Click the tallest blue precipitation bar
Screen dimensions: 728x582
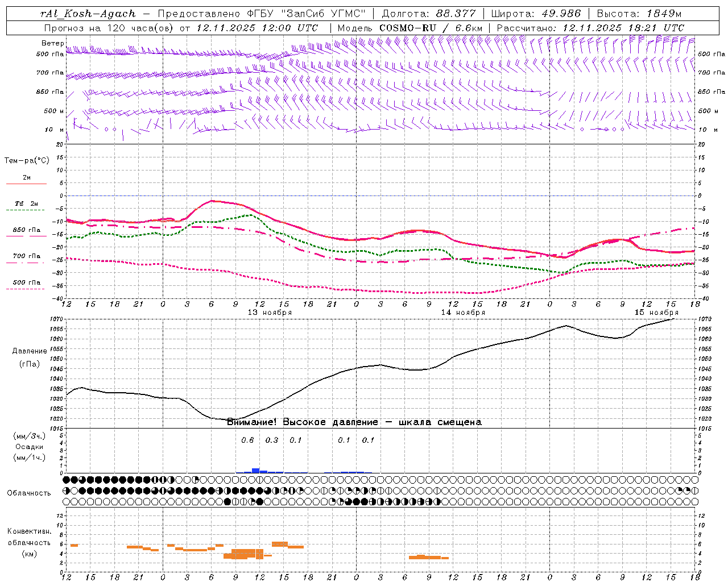(x=256, y=471)
